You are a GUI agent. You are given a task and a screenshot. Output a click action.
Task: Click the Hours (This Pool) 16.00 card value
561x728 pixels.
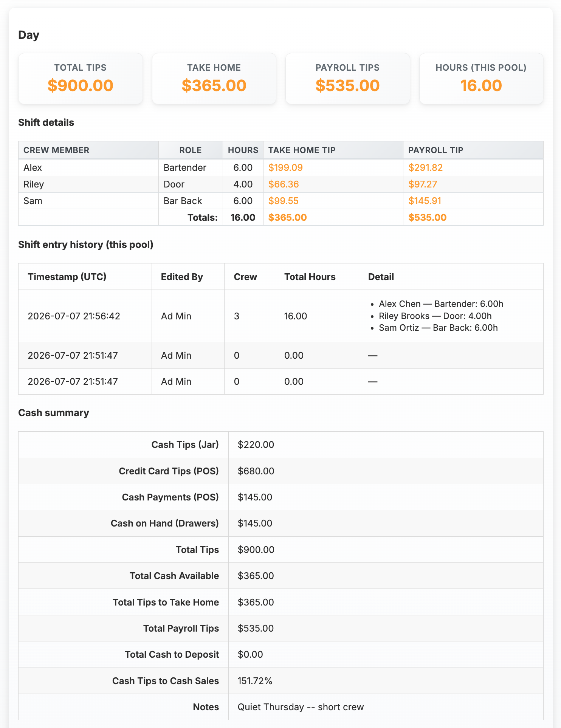[x=481, y=85]
